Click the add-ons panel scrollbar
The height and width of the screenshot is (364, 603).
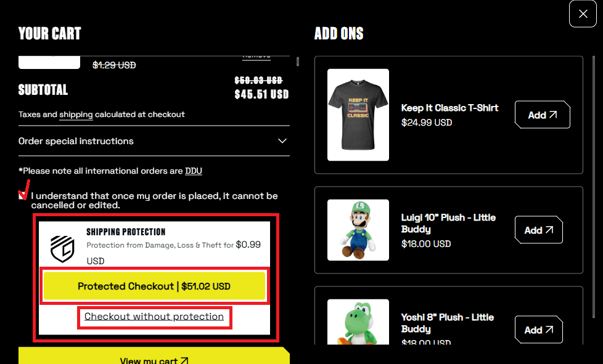[594, 200]
